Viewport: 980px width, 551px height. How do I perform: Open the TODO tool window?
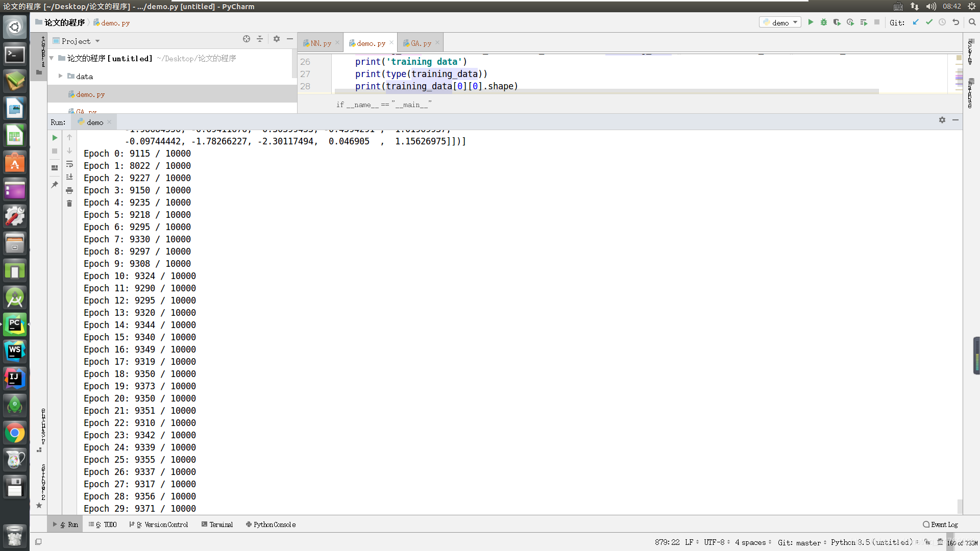click(103, 524)
